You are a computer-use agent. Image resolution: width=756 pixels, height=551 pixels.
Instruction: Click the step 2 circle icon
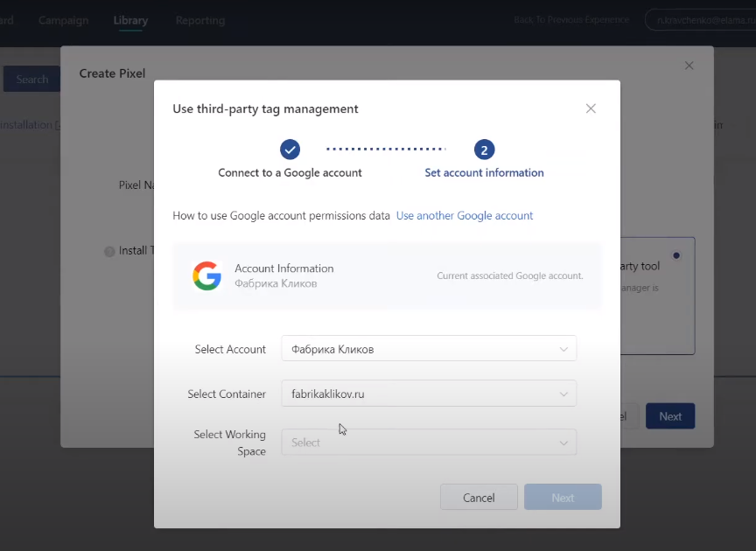(484, 149)
